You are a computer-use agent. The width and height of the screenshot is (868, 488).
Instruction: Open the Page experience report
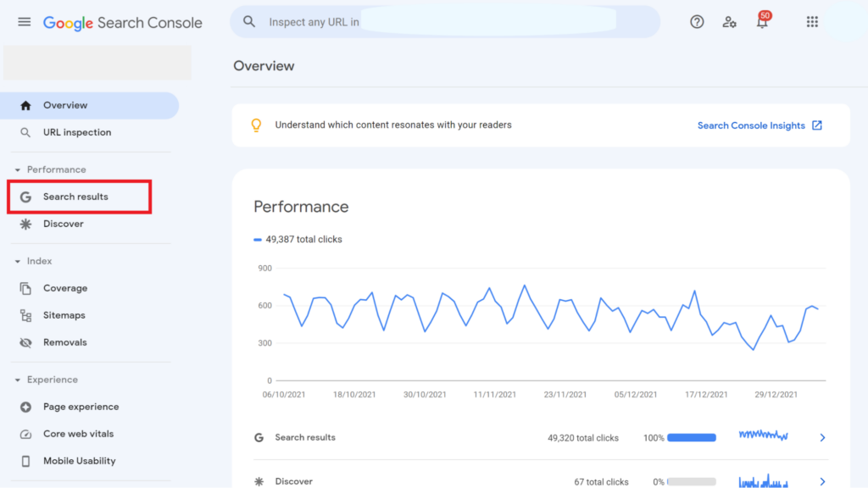click(x=89, y=408)
